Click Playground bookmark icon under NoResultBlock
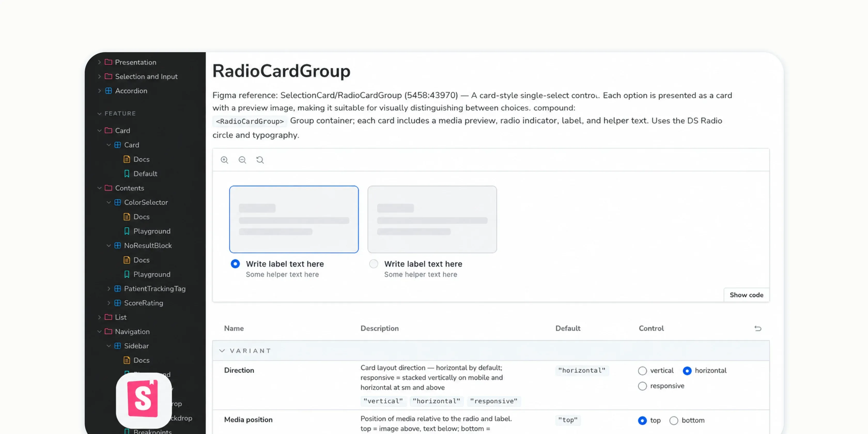Viewport: 868px width, 434px height. (127, 274)
